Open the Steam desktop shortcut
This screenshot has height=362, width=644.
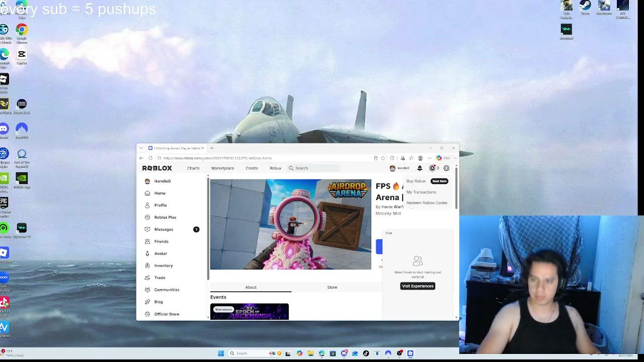point(585,8)
